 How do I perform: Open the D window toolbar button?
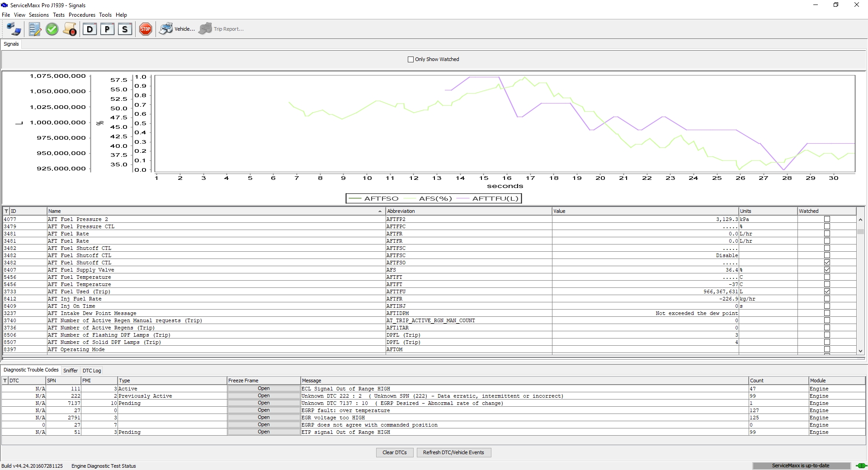90,29
